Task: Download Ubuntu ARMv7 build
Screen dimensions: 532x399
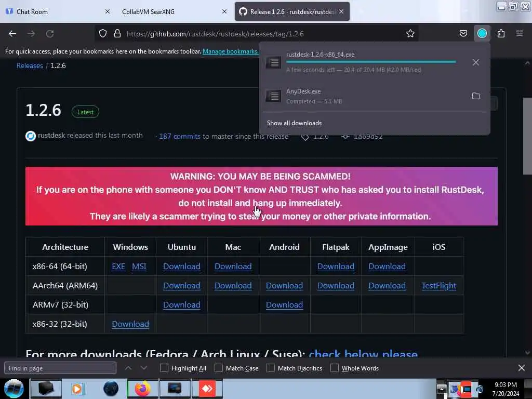Action: click(x=181, y=304)
